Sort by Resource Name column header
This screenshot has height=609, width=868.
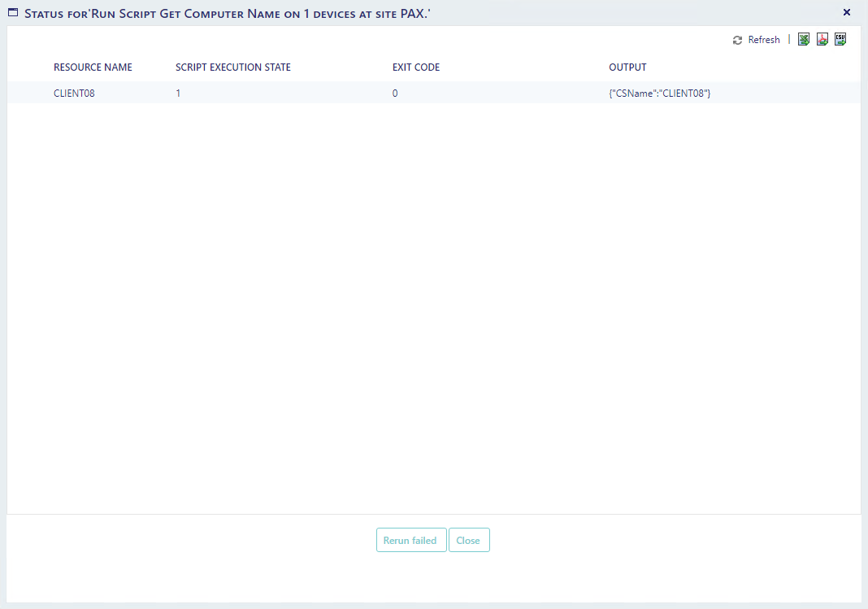(x=93, y=67)
